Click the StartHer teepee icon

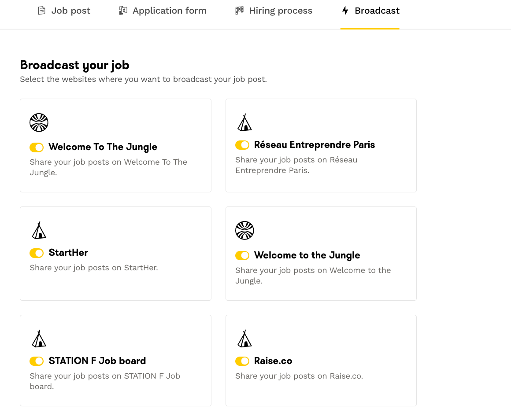pyautogui.click(x=39, y=230)
